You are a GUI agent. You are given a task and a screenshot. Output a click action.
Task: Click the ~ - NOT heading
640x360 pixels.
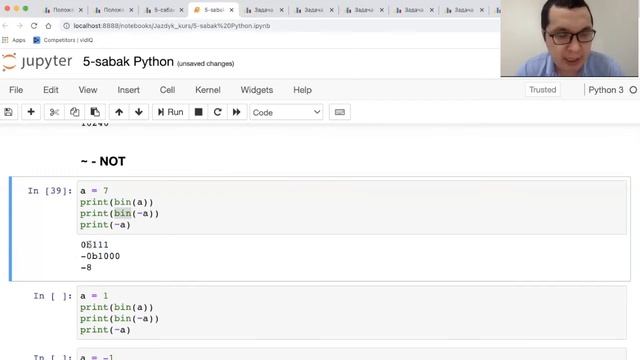103,162
